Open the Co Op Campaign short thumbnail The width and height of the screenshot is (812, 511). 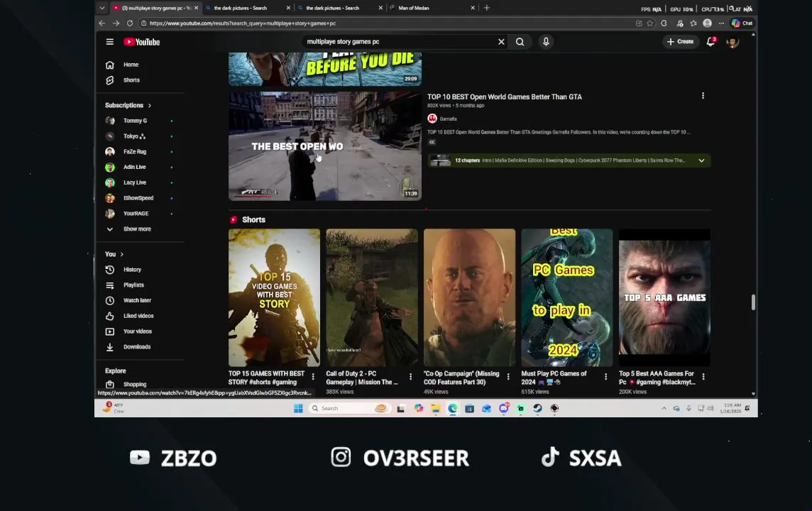click(469, 297)
